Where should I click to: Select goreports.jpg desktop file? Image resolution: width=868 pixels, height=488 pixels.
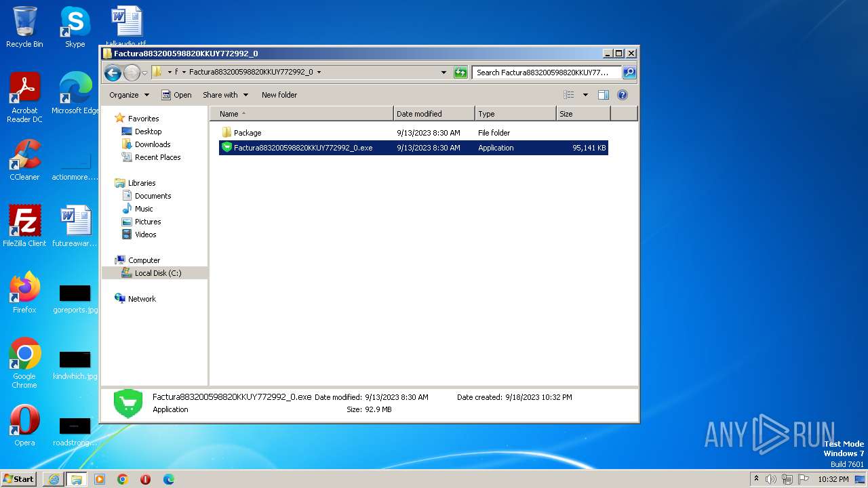(75, 299)
